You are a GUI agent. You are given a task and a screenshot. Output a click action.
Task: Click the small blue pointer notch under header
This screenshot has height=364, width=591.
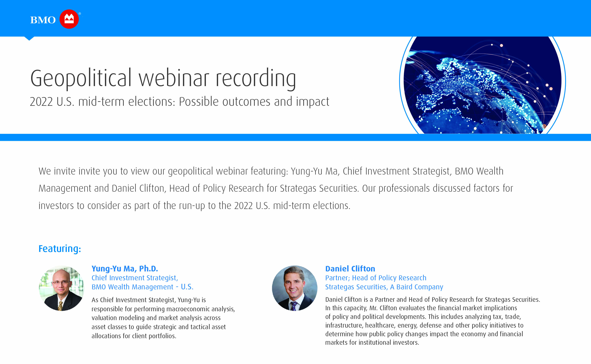click(x=29, y=38)
